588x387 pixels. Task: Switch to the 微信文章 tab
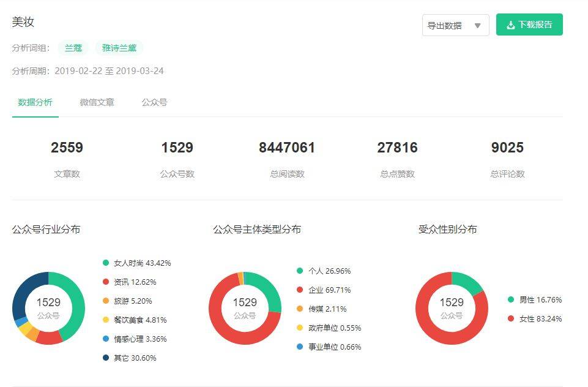(97, 102)
